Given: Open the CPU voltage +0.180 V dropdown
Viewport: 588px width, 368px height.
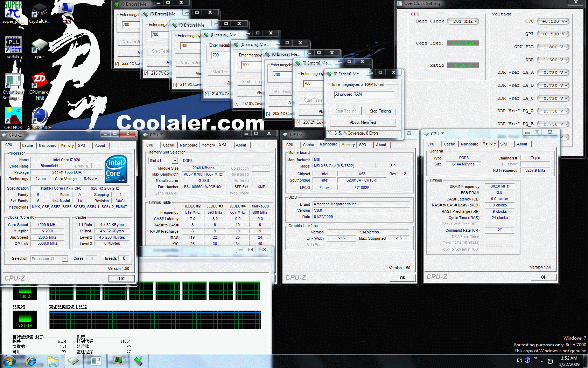Looking at the screenshot, I should click(x=553, y=21).
